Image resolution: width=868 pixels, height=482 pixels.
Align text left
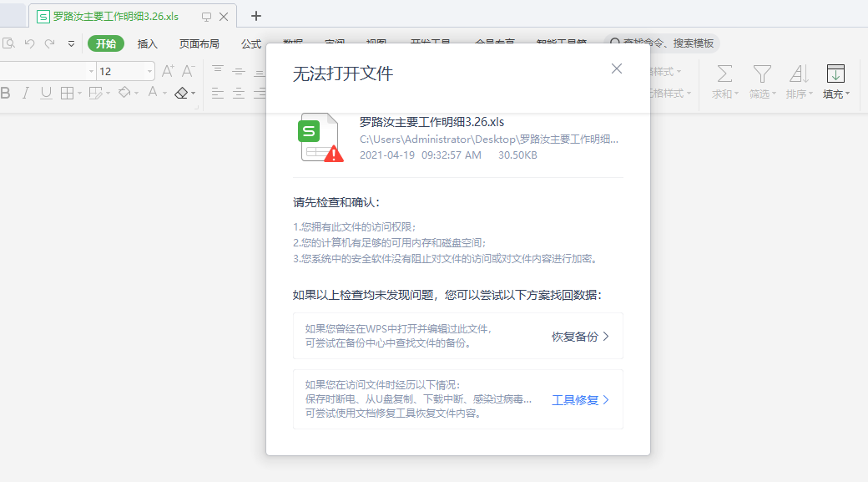218,93
